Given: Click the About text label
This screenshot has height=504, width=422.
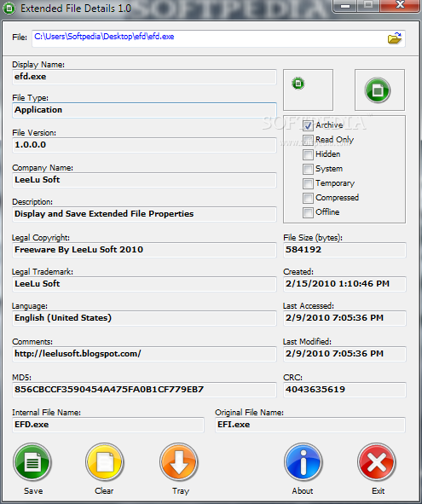Looking at the screenshot, I should click(x=303, y=491).
